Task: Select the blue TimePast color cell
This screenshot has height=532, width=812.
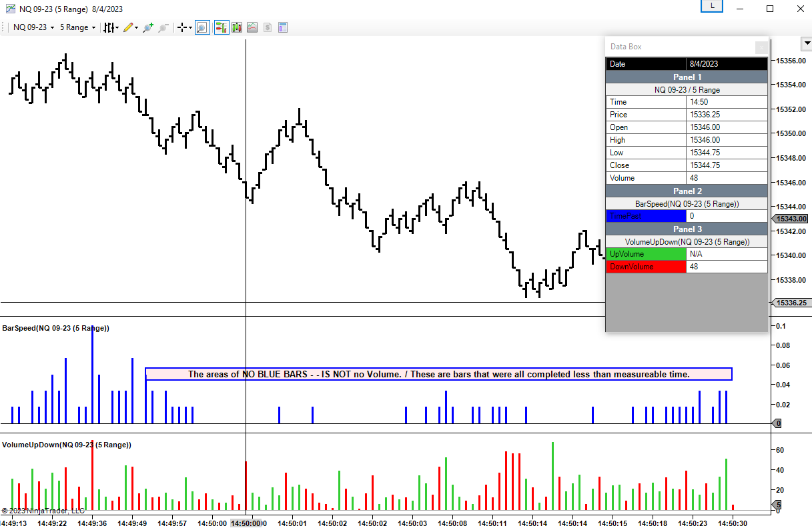Action: [x=646, y=216]
